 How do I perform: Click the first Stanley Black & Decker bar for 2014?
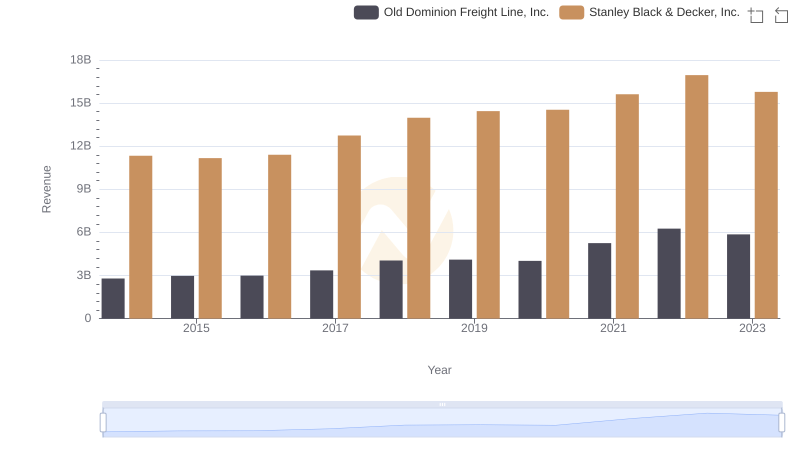coord(141,237)
